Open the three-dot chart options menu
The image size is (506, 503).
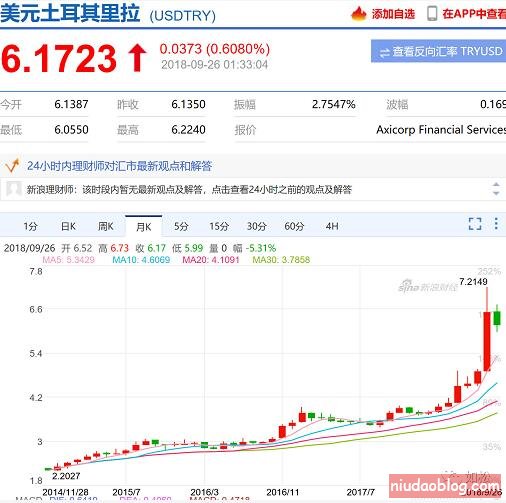pos(496,224)
